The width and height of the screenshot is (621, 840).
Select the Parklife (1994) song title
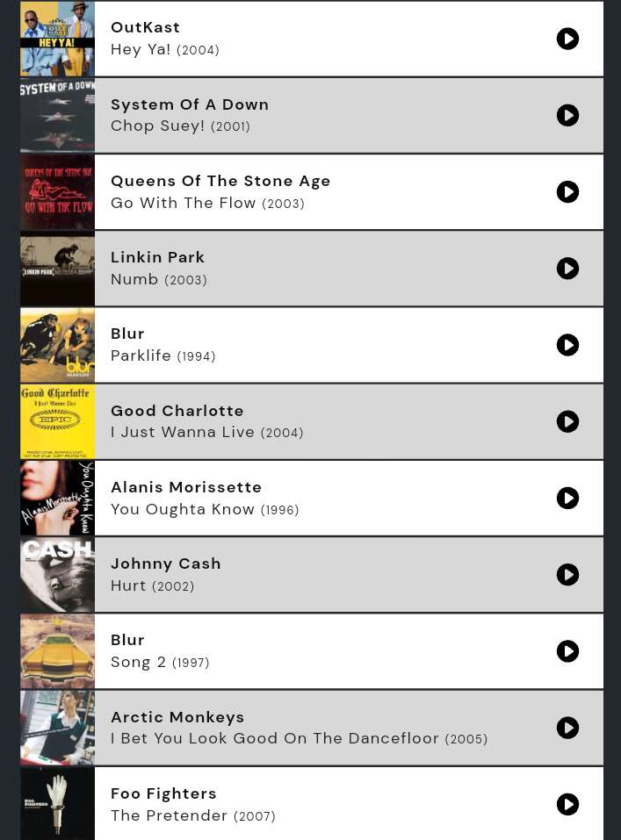[163, 355]
